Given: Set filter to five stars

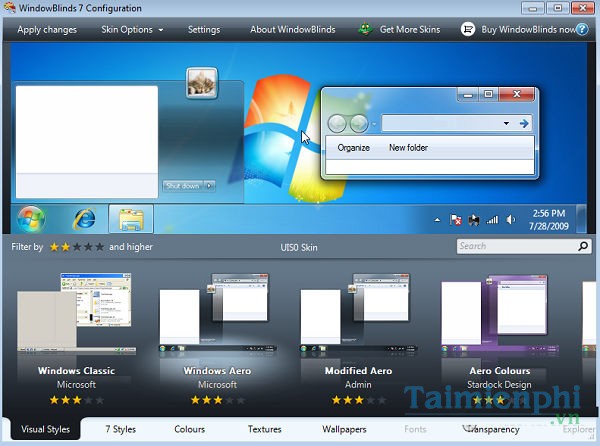Looking at the screenshot, I should click(x=99, y=247).
